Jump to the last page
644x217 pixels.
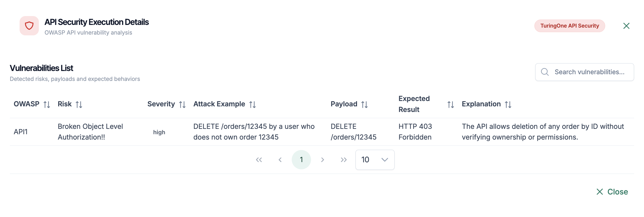coord(344,160)
